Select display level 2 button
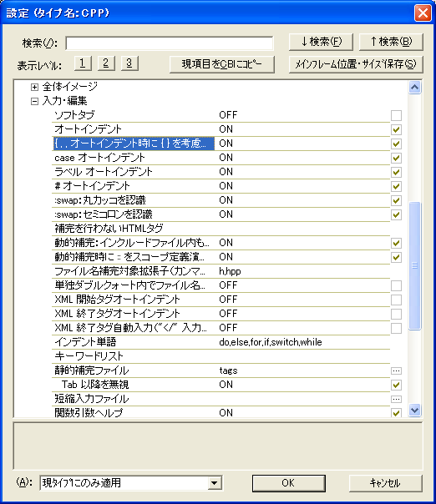Screen dimensions: 436x504 click(106, 63)
